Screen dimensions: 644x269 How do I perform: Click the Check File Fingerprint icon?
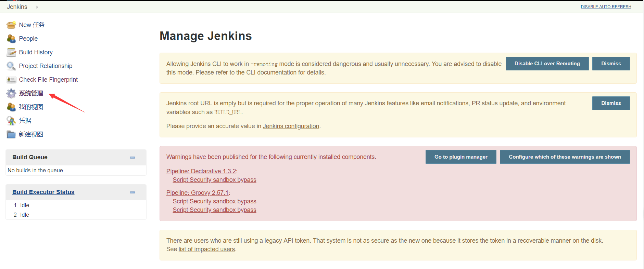pos(11,80)
